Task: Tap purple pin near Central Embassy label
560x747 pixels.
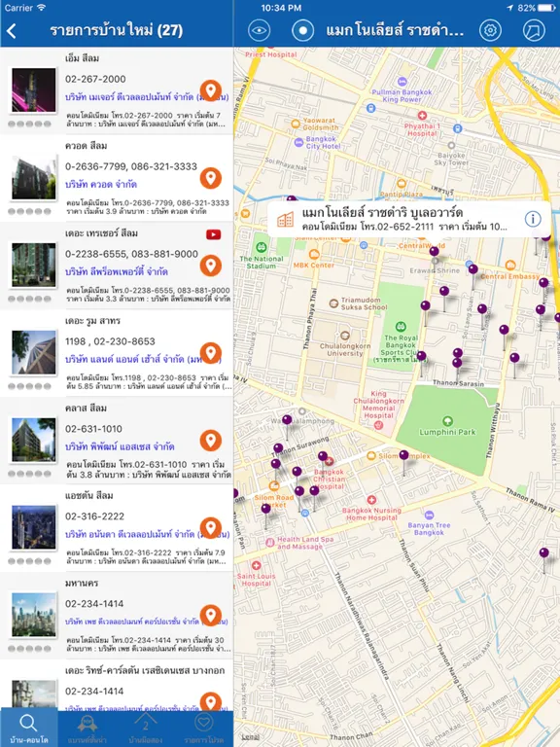Action: (x=543, y=283)
